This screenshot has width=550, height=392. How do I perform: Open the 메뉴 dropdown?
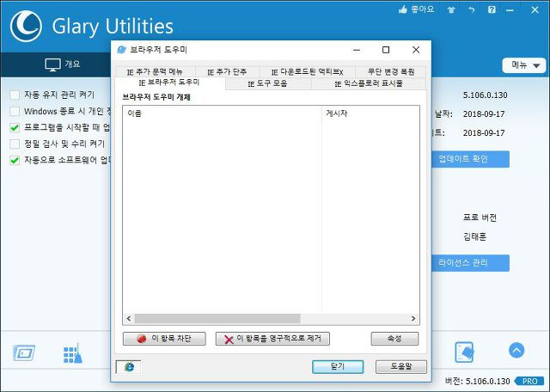coord(524,65)
